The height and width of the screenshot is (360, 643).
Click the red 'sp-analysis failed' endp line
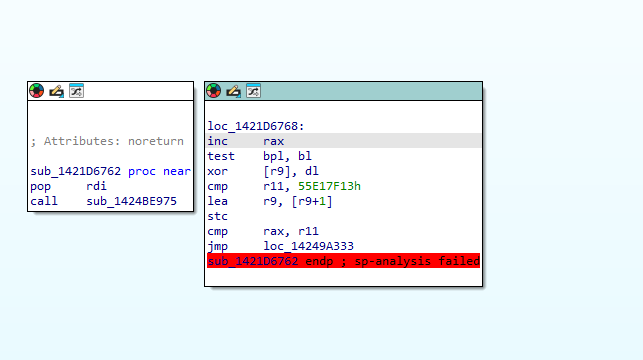344,261
